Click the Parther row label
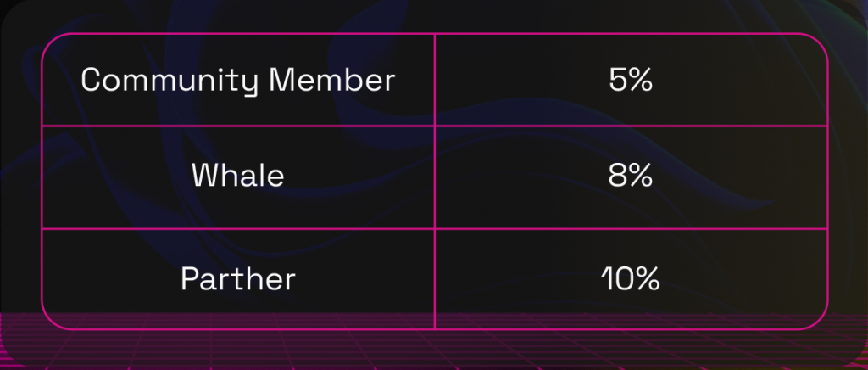 238,279
